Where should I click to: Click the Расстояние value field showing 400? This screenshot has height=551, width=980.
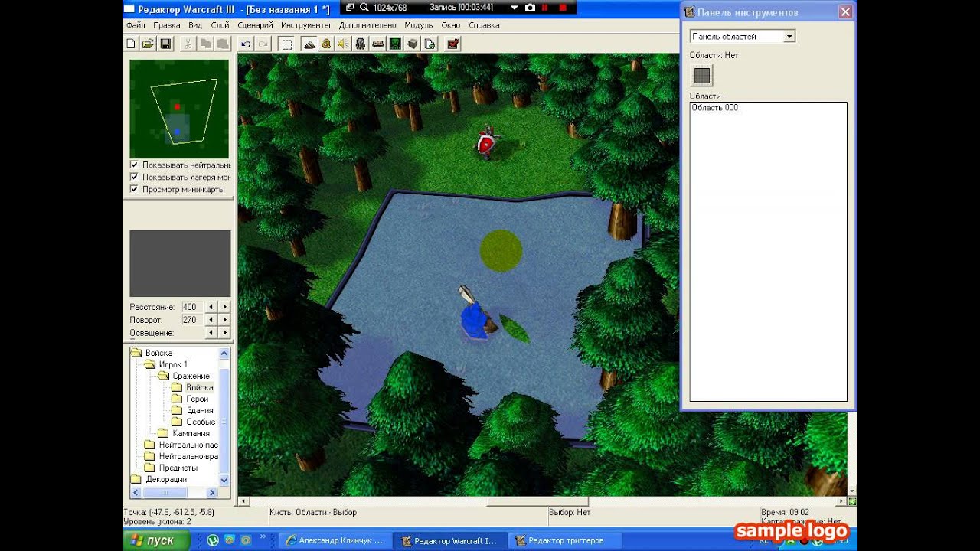192,307
